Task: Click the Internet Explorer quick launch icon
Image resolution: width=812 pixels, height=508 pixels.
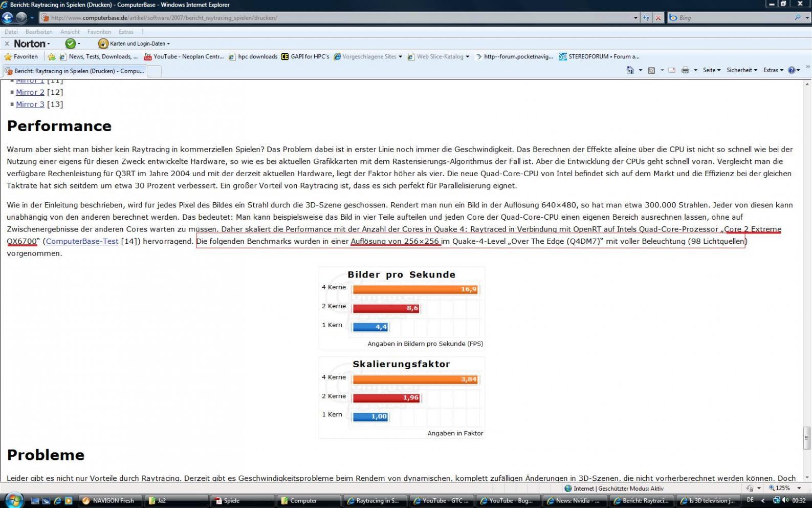Action: tap(58, 501)
